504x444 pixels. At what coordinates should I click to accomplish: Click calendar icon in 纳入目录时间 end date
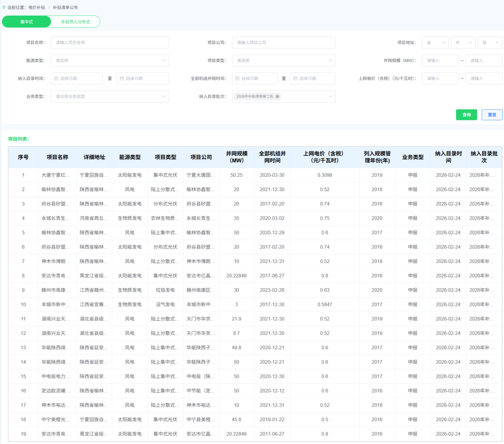[122, 78]
